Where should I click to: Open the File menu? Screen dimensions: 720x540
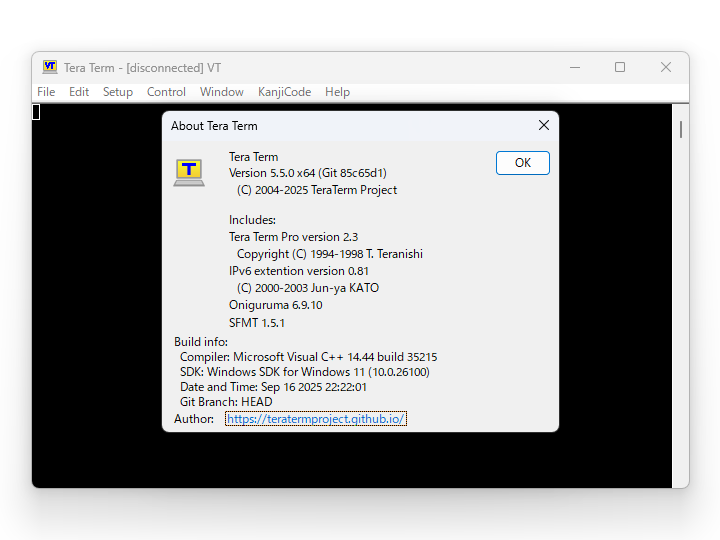pos(46,92)
